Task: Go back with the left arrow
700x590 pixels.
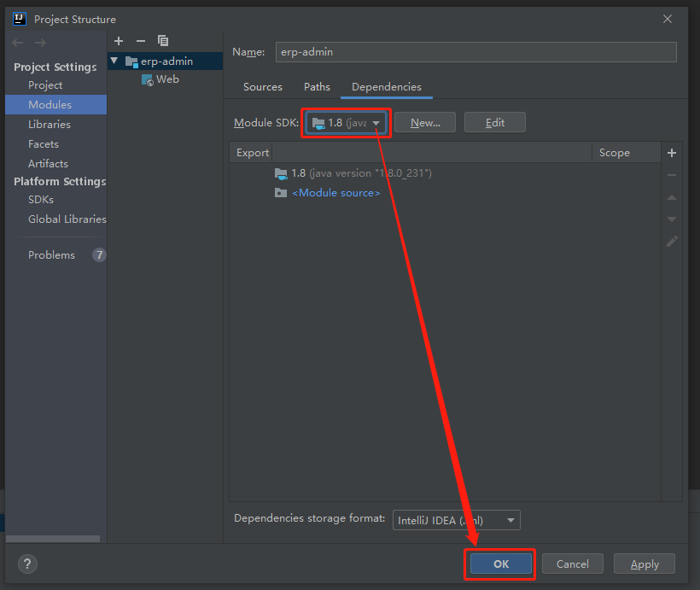Action: pyautogui.click(x=18, y=43)
